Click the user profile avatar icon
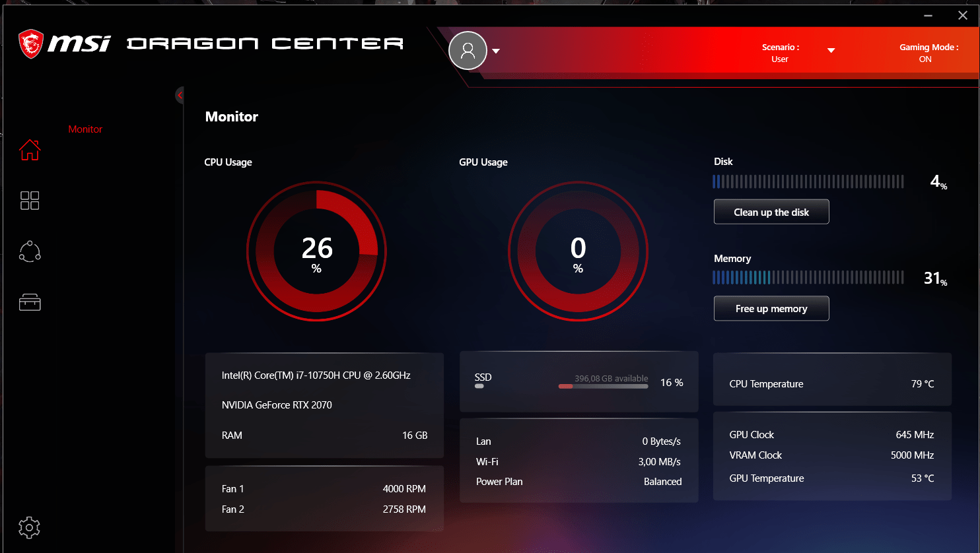 pyautogui.click(x=468, y=51)
